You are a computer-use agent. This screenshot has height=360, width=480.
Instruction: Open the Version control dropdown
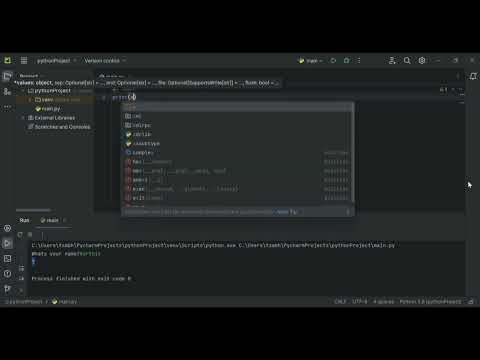tap(105, 61)
